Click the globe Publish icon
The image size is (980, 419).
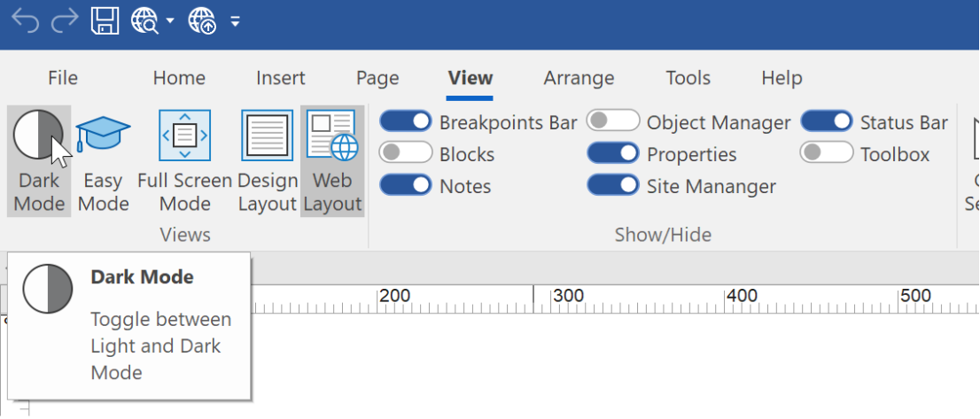coord(202,21)
